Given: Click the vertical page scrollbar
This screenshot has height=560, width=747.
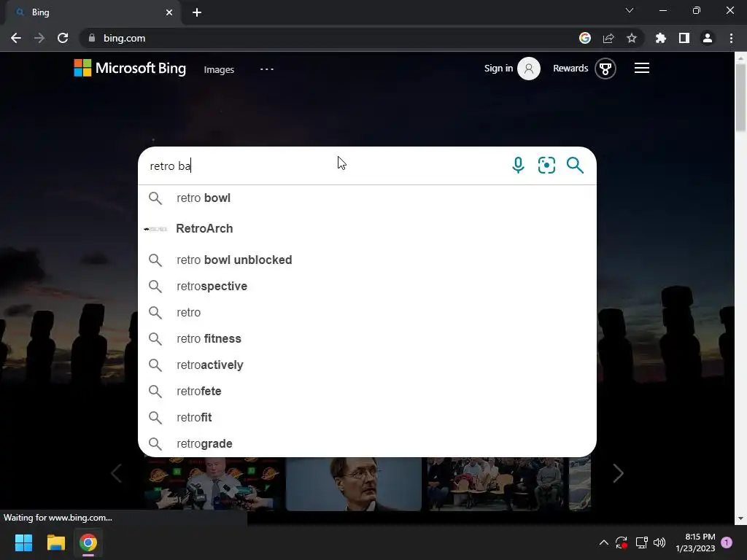Looking at the screenshot, I should (740, 98).
